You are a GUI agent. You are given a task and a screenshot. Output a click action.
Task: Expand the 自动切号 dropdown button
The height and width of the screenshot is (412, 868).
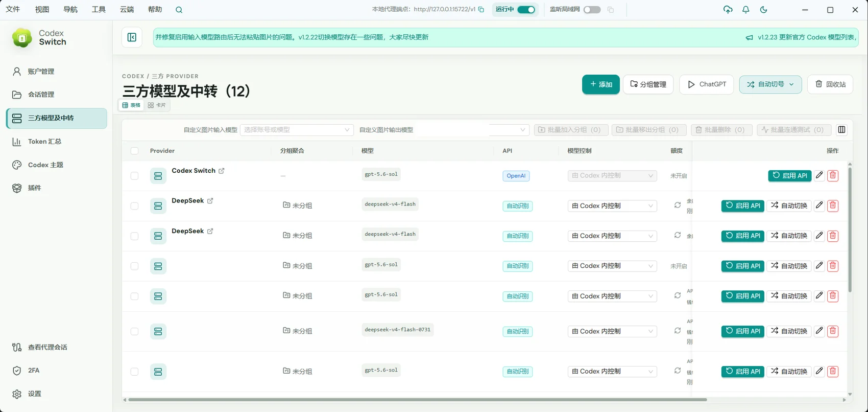coord(770,84)
